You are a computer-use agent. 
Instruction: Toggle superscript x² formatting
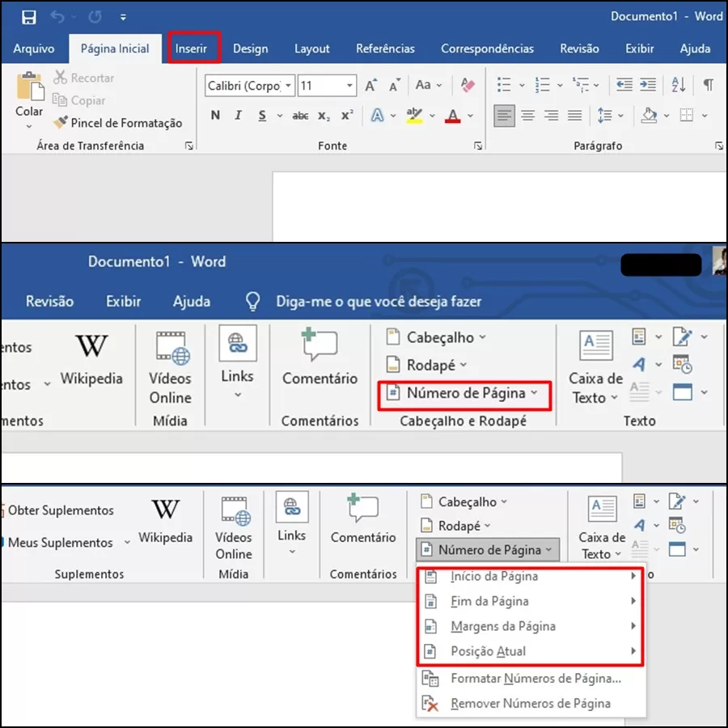(347, 115)
